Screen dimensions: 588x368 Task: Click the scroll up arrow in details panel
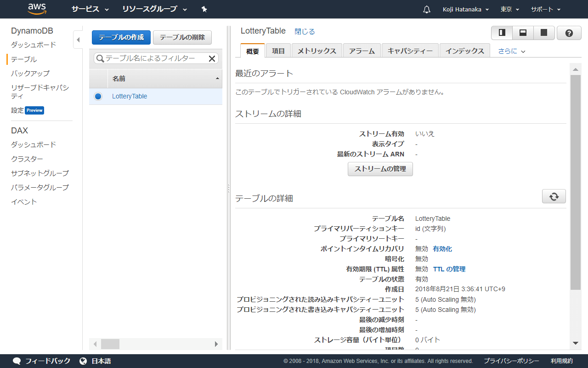coord(576,70)
